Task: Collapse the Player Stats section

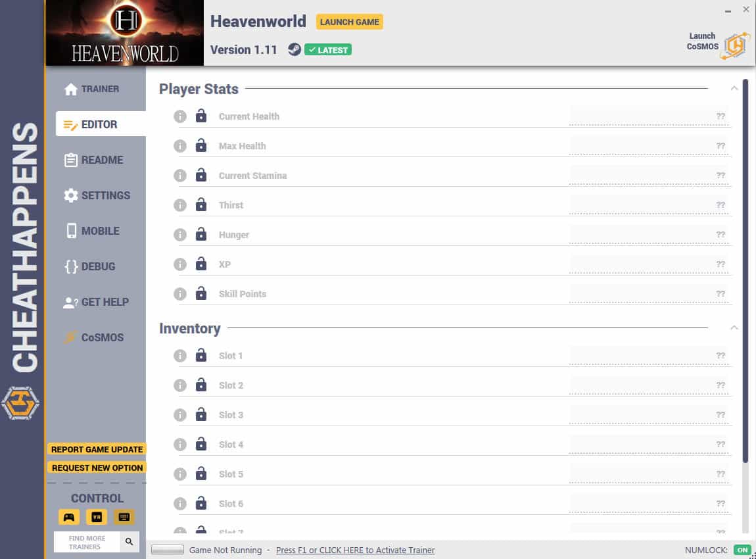Action: coord(734,88)
